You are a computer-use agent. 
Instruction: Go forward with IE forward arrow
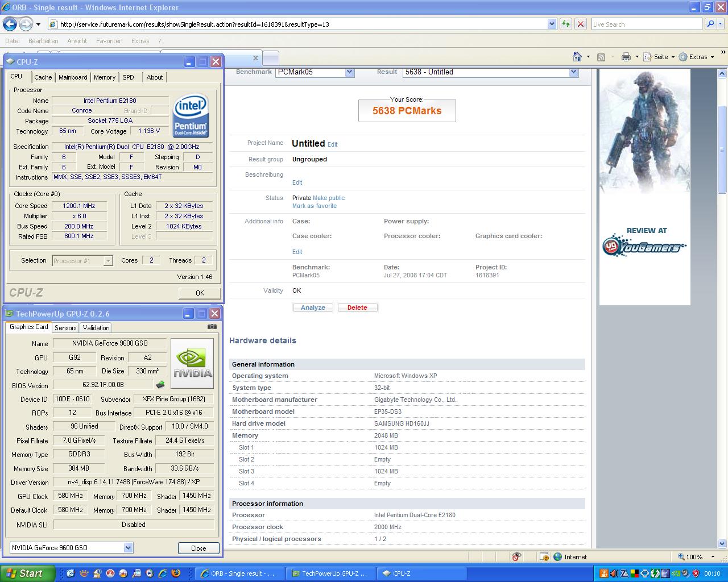[x=26, y=24]
